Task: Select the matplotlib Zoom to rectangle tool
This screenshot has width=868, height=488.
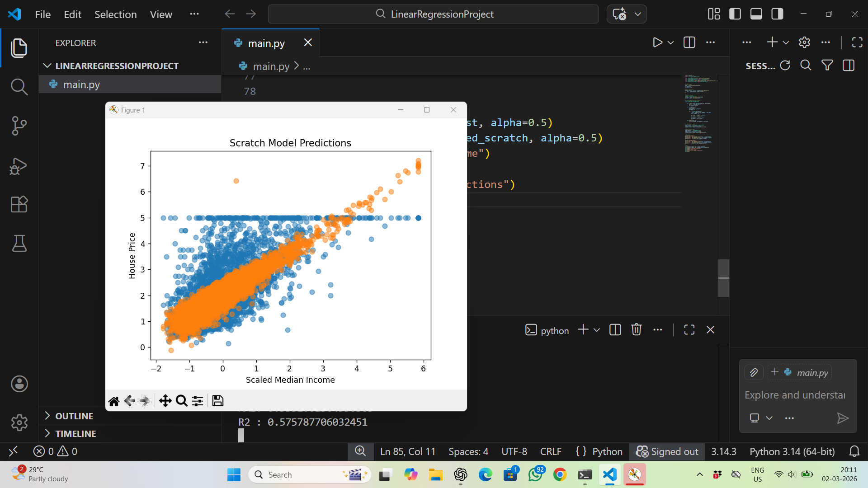Action: point(181,401)
